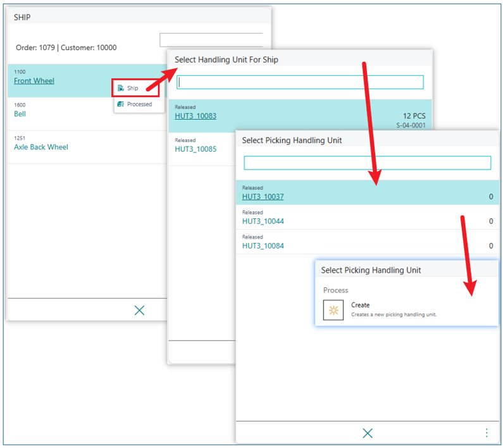503x448 pixels.
Task: Close Select Picking Handling Unit with X
Action: 368,433
